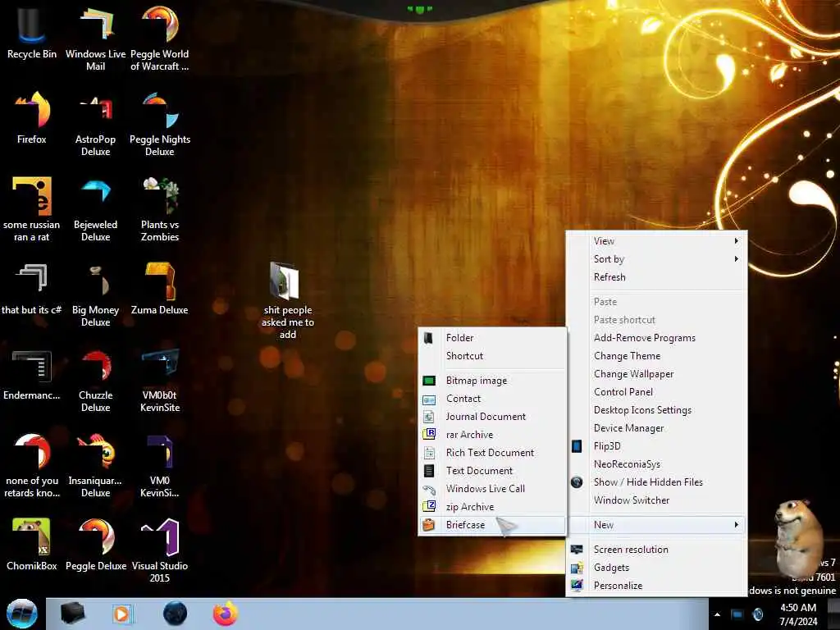840x630 pixels.
Task: Create a new Briefcase
Action: click(x=492, y=525)
